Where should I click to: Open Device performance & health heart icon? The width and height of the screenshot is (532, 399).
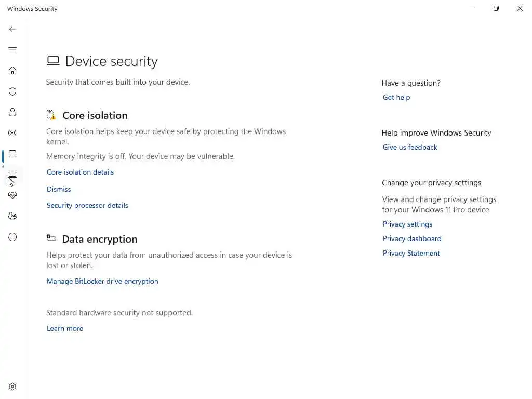pyautogui.click(x=12, y=195)
